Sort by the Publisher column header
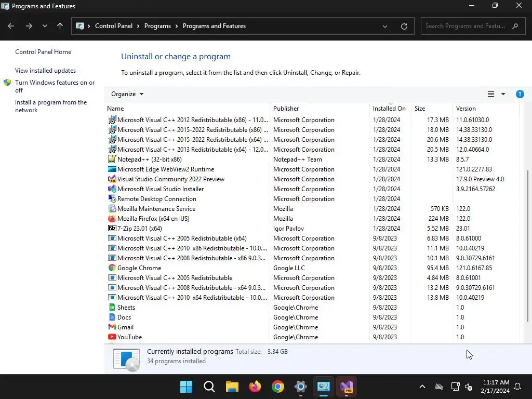 point(320,109)
